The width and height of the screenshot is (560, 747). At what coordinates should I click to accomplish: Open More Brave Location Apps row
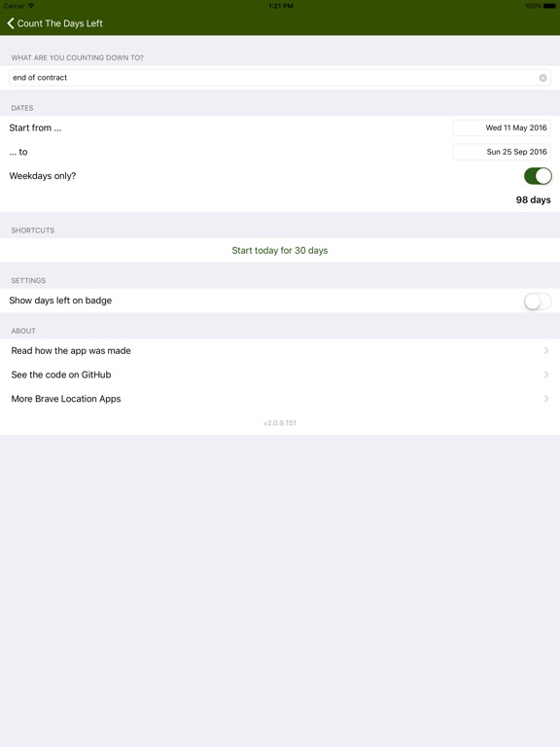tap(280, 399)
